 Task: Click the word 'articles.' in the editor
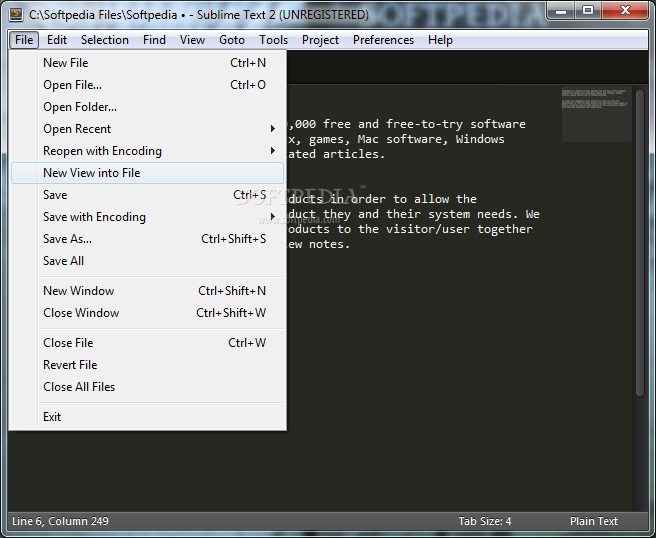pos(354,154)
